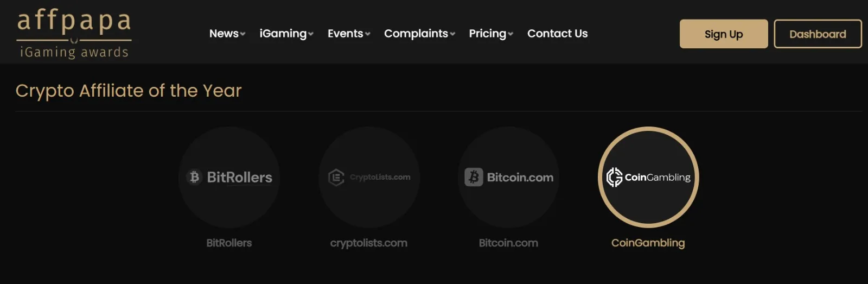Click the Bitcoin coin icon in BitRollers logo

pos(194,177)
